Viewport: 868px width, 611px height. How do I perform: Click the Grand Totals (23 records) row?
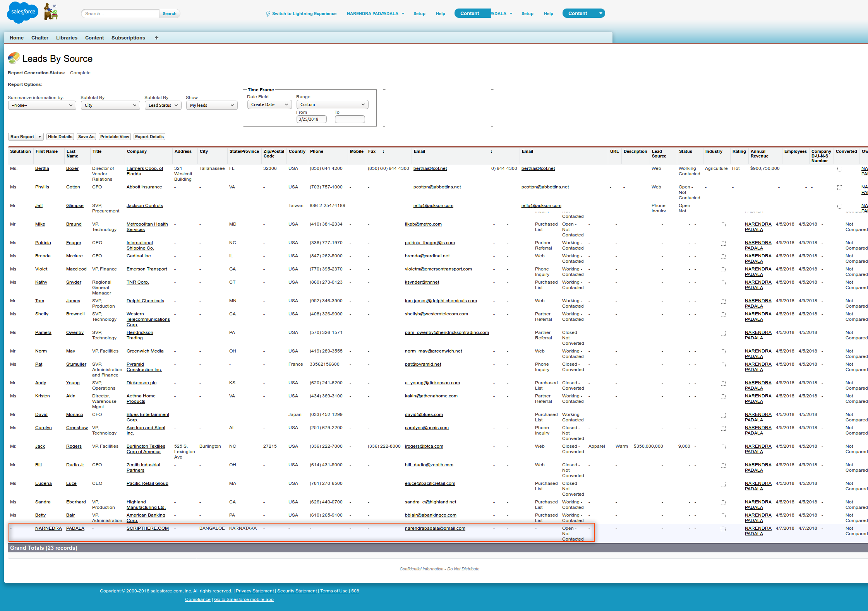[x=438, y=548]
